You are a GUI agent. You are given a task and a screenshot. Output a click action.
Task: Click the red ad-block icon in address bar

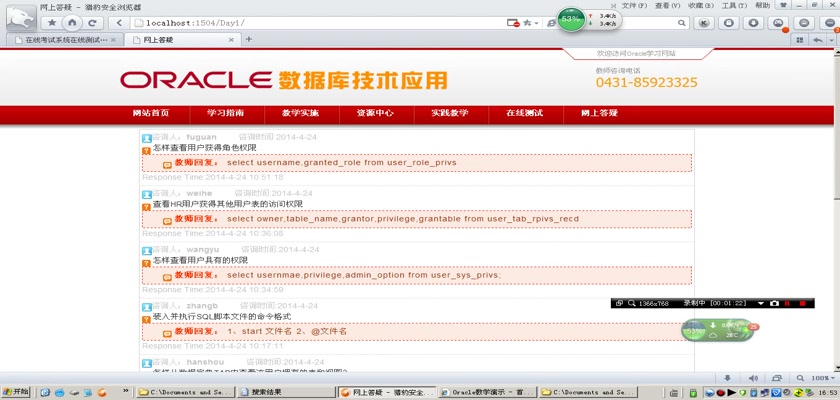[x=513, y=23]
